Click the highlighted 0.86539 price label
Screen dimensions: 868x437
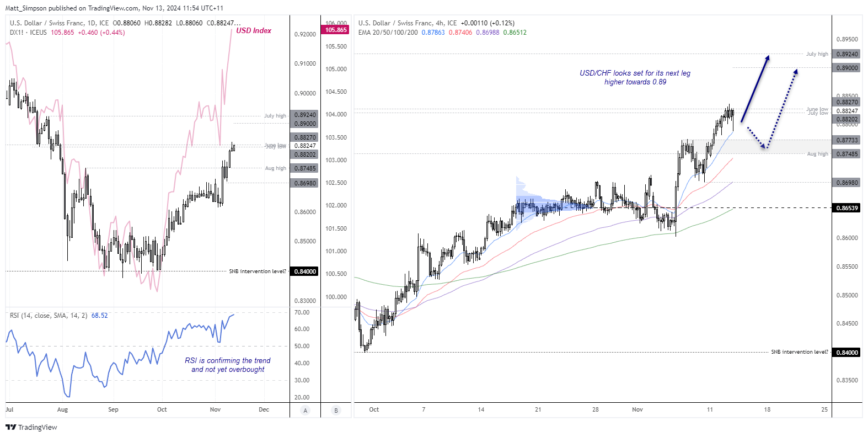[x=847, y=208]
